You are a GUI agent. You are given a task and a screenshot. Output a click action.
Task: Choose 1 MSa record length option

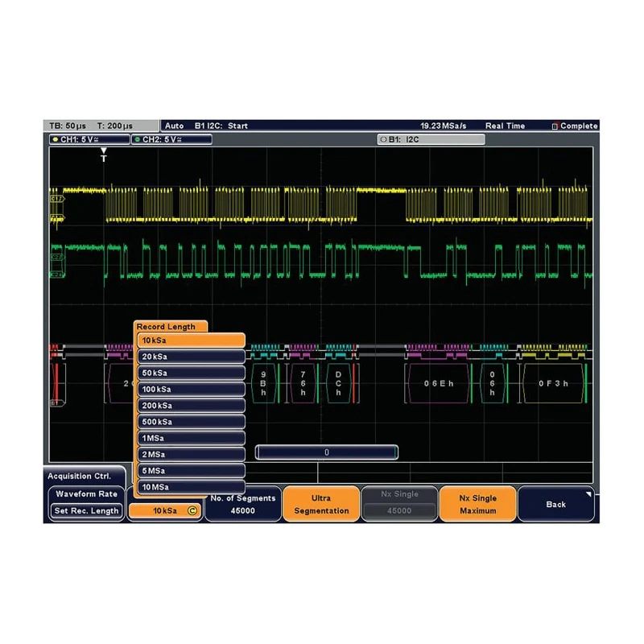[191, 438]
